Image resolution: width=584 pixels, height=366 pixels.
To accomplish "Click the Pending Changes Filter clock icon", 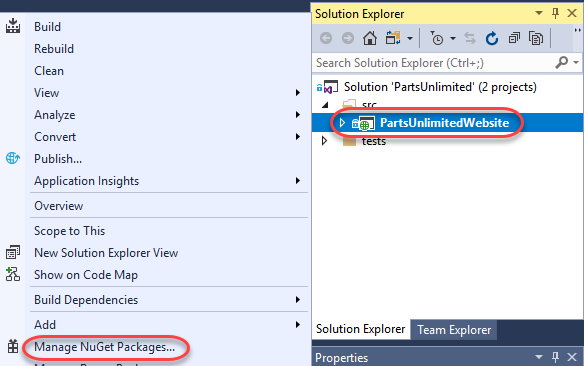I will (437, 38).
